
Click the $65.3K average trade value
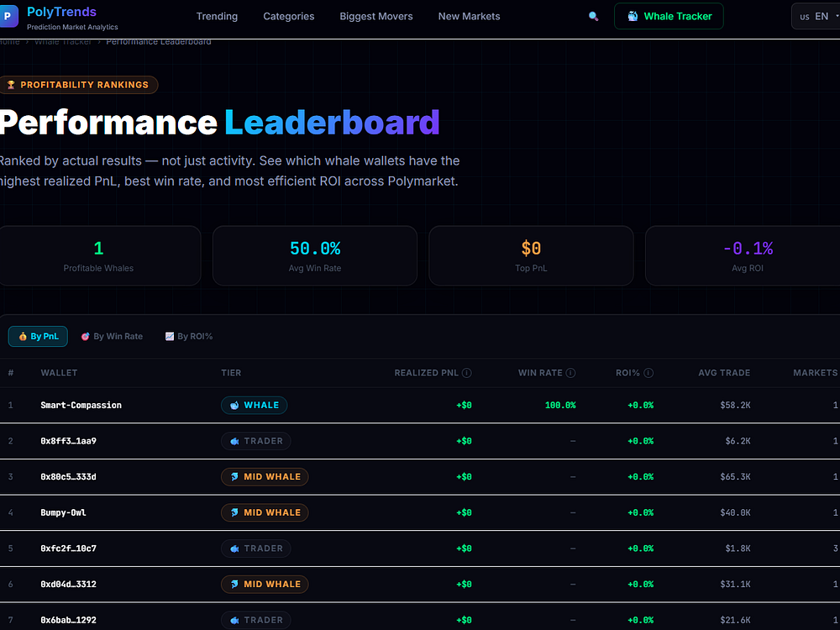735,477
